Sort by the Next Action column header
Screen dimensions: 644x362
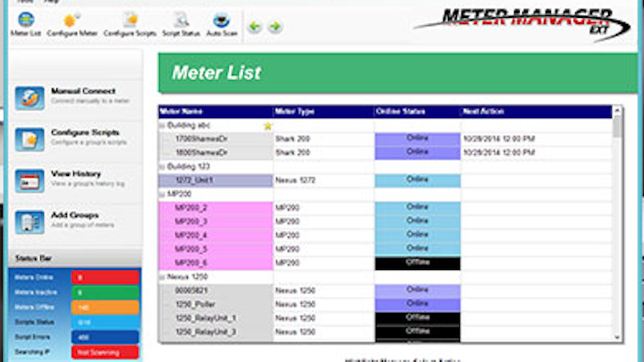(x=537, y=112)
